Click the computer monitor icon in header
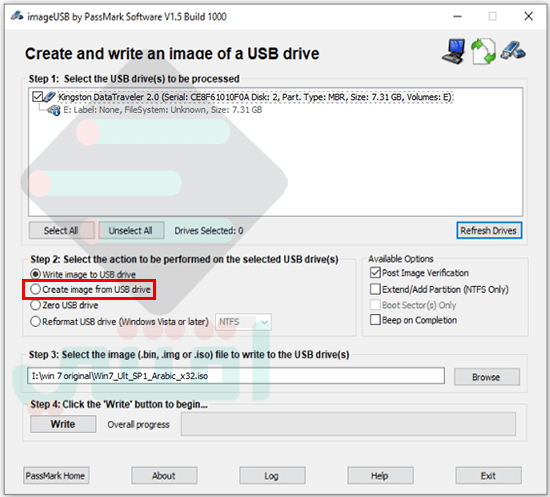The width and height of the screenshot is (550, 497). tap(454, 52)
